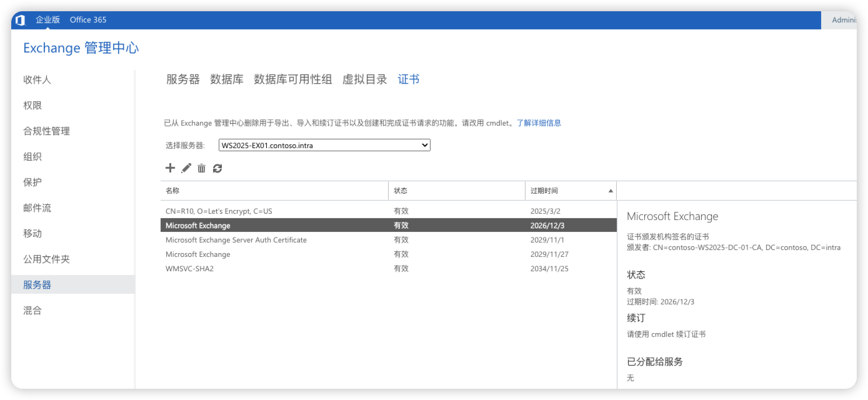Sort the list by 名称 column header
The width and height of the screenshot is (868, 400).
click(x=173, y=191)
